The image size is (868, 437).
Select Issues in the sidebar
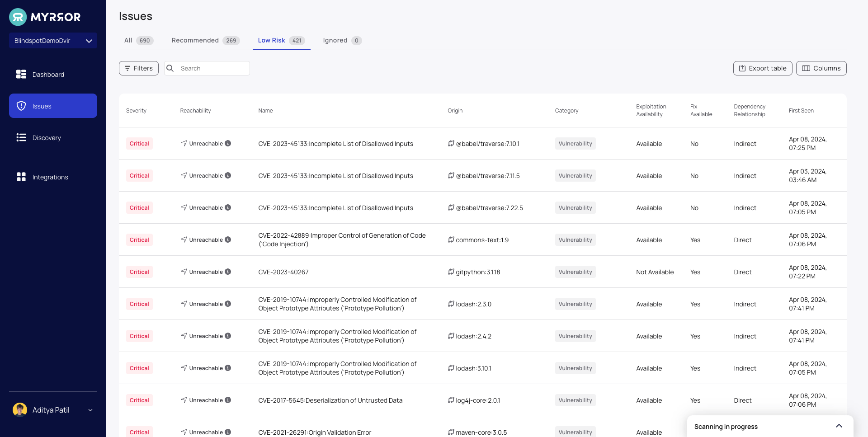53,106
